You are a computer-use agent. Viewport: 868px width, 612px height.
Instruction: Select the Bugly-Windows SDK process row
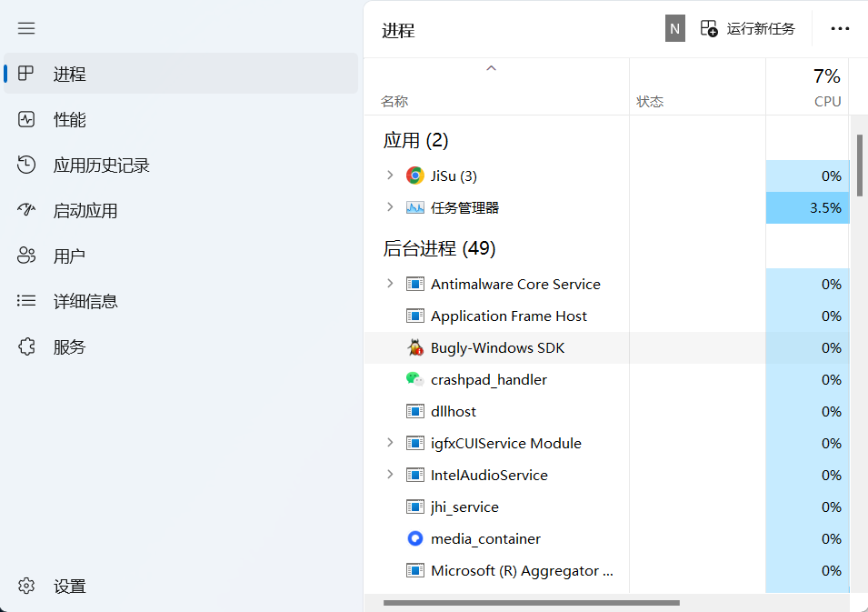tap(607, 347)
